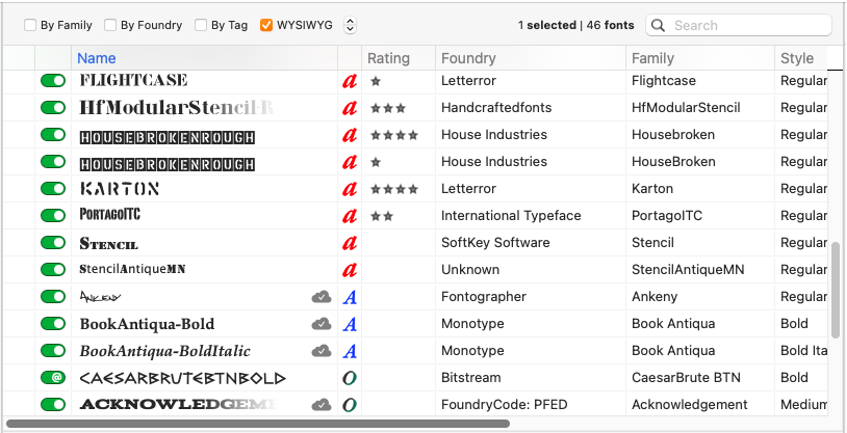Click blue type icon for Book Antiqua Bold Italic
The height and width of the screenshot is (433, 847).
(x=349, y=351)
